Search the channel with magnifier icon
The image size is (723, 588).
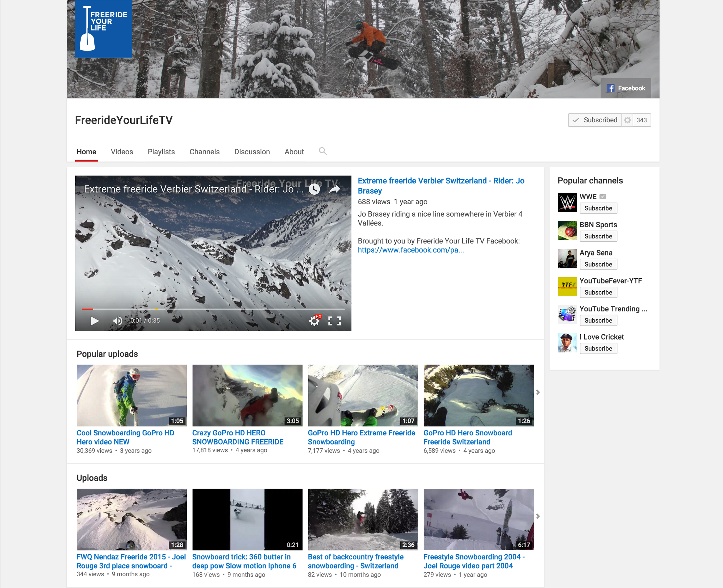[x=323, y=151]
